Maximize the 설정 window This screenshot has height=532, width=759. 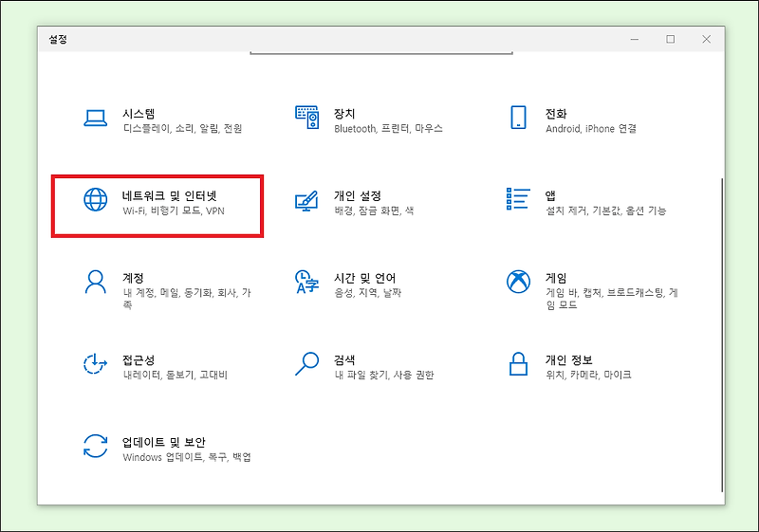pos(671,39)
